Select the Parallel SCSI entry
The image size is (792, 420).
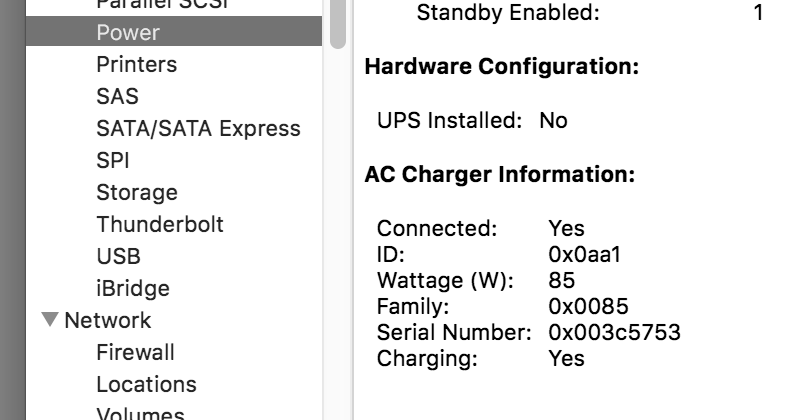click(163, 5)
